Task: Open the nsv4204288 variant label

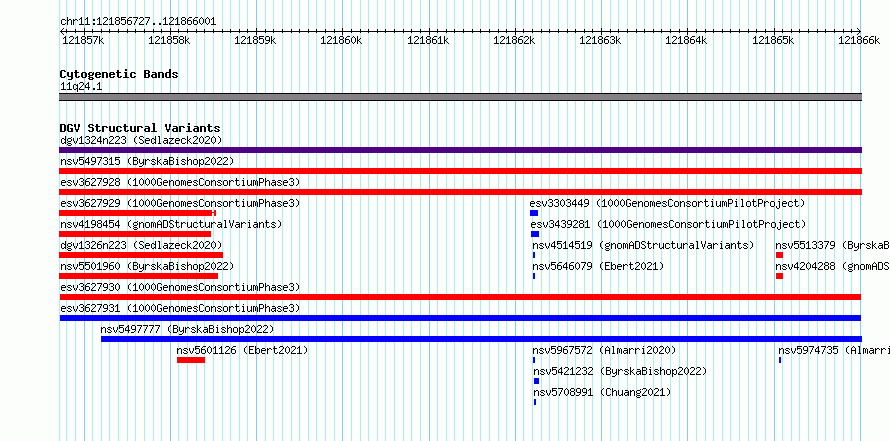Action: click(833, 266)
